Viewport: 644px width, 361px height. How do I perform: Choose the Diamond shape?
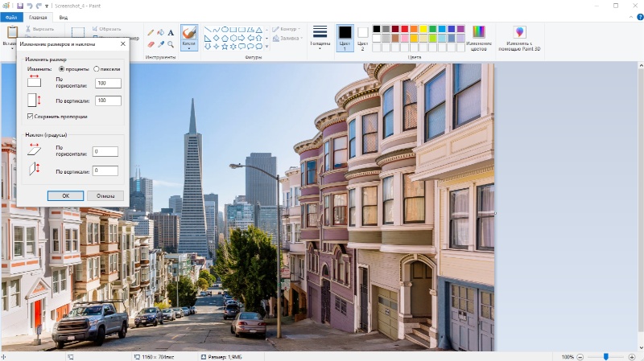point(217,38)
